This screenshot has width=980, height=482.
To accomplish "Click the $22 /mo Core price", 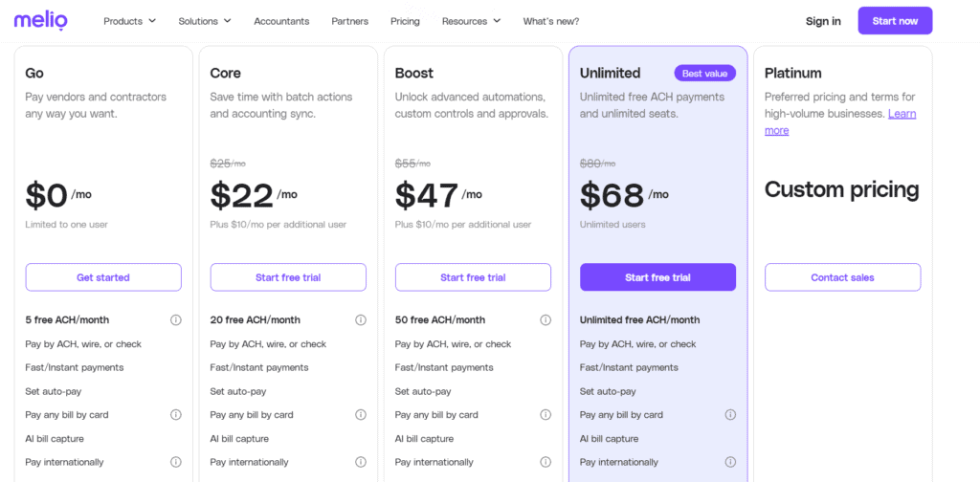I will pos(254,195).
